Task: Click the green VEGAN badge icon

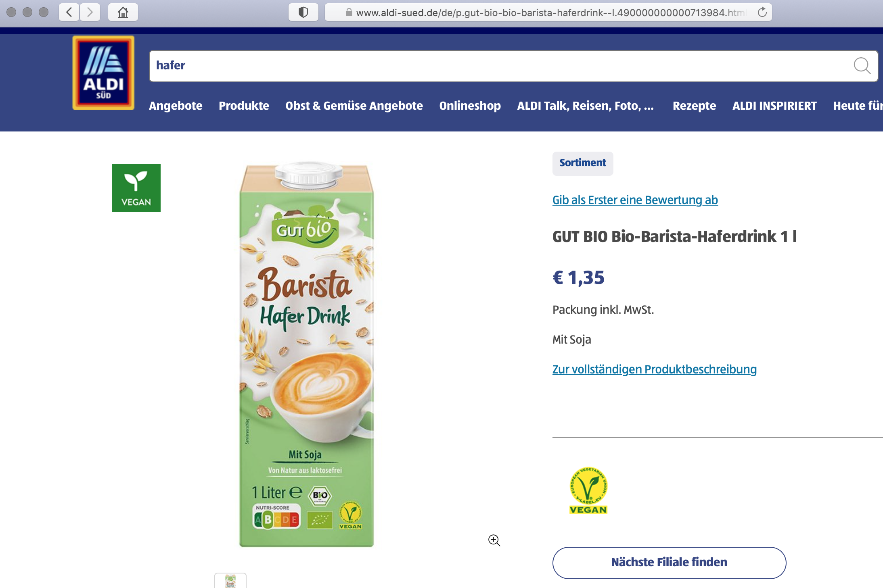Action: pos(136,188)
